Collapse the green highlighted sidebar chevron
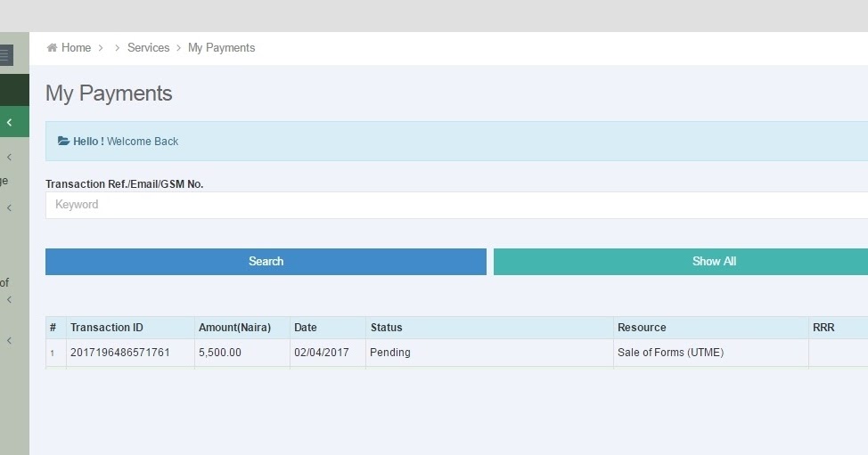This screenshot has height=455, width=868. [x=10, y=122]
